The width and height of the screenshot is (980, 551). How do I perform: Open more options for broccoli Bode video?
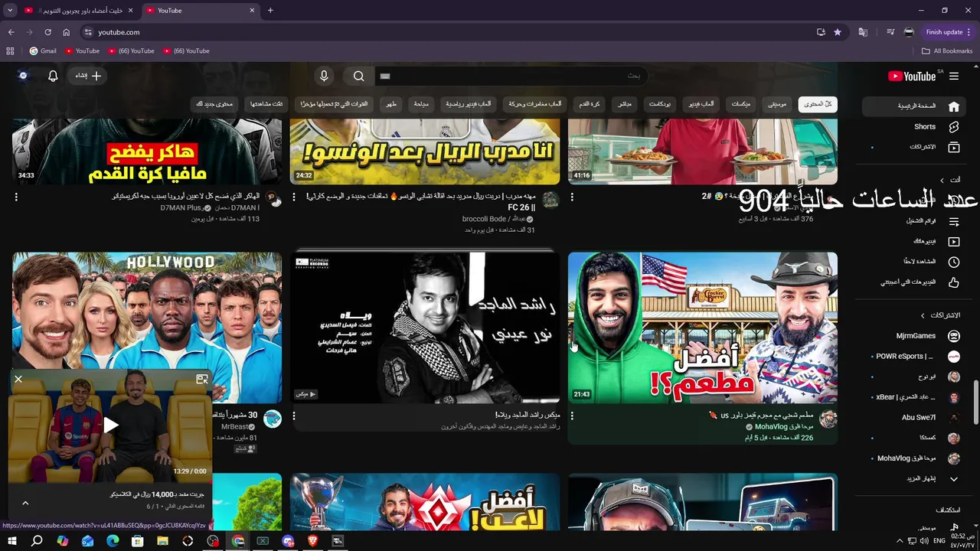tap(294, 197)
